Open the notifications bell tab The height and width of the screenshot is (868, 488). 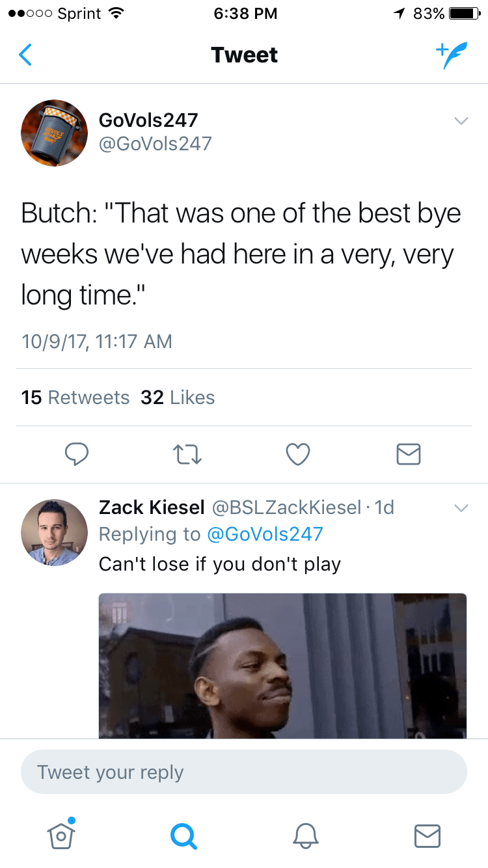[x=305, y=835]
